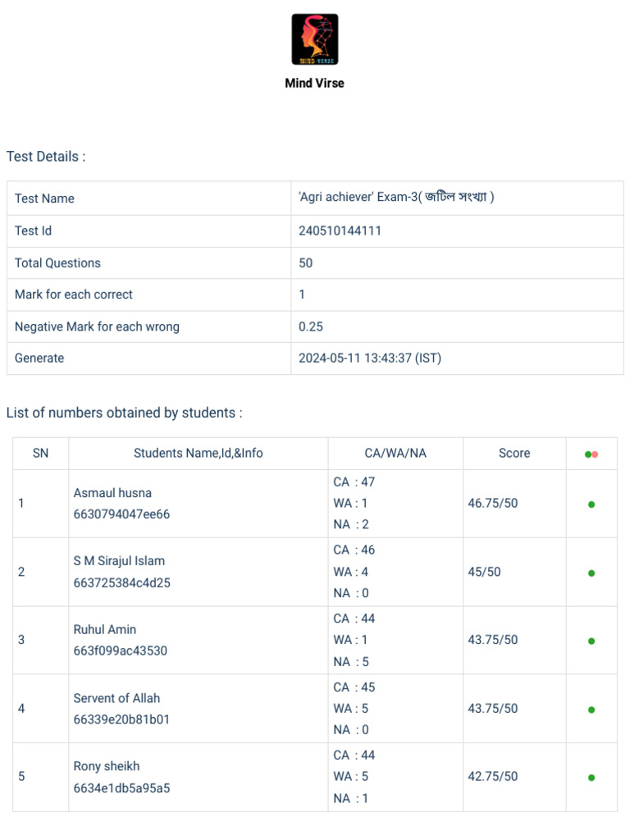The height and width of the screenshot is (840, 630).
Task: Click the Mind Virse logo image
Action: (315, 39)
